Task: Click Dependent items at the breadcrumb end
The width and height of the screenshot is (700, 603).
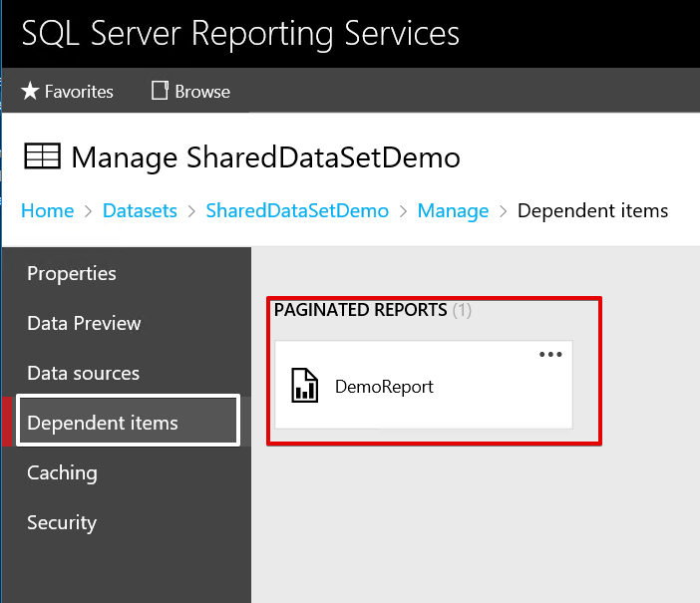Action: pos(592,210)
